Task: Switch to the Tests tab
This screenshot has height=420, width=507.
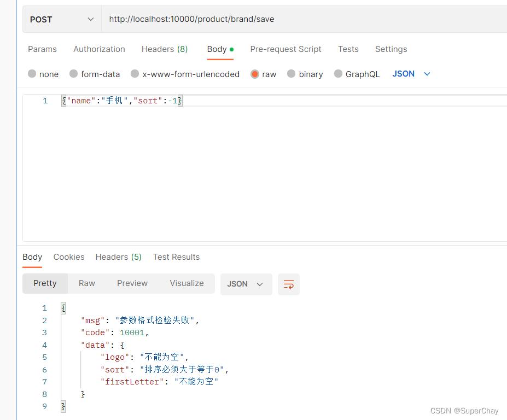Action: click(348, 49)
